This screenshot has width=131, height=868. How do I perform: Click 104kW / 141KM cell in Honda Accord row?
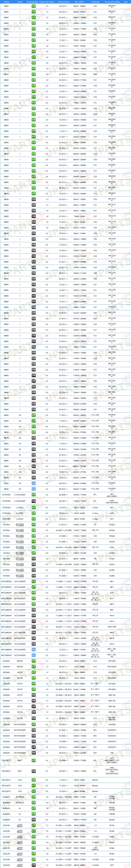pyautogui.click(x=80, y=525)
